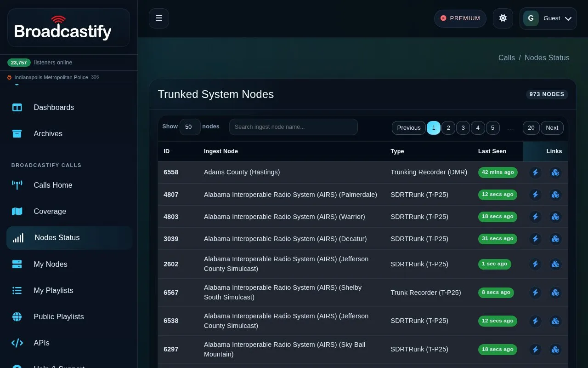Go to Calls Home
Image resolution: width=588 pixels, height=368 pixels.
click(69, 185)
